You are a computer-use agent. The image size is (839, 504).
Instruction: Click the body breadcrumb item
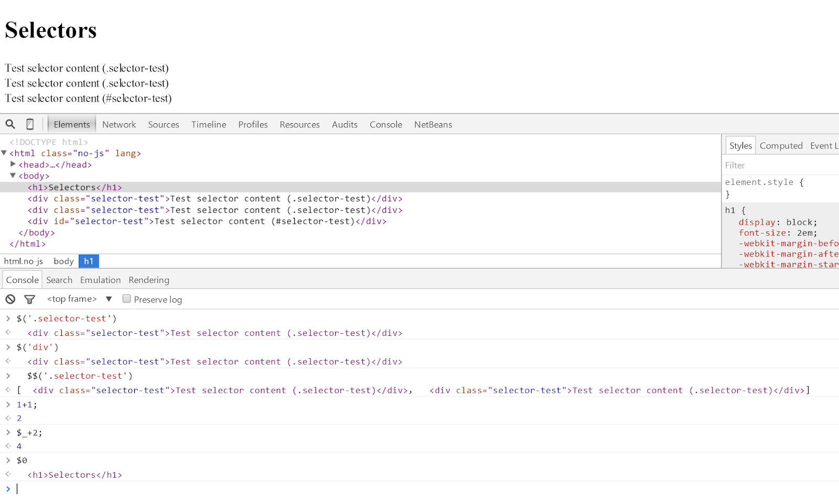click(x=63, y=260)
